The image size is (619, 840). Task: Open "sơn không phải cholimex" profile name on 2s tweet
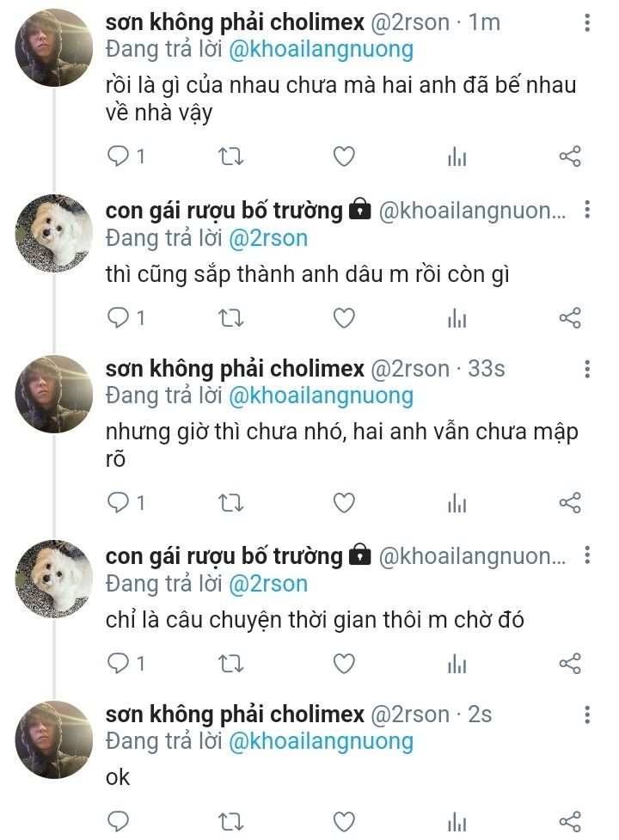click(x=234, y=714)
